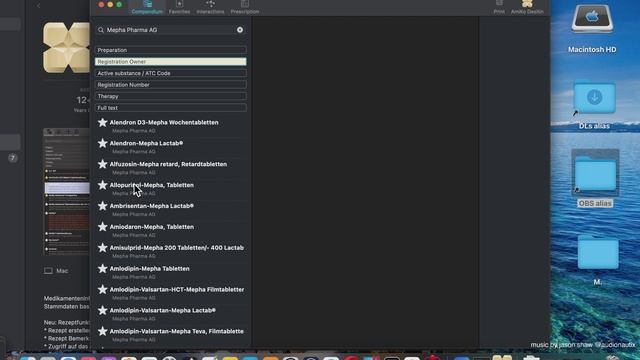Select the Therapy search filter
640x360 pixels.
[x=171, y=96]
